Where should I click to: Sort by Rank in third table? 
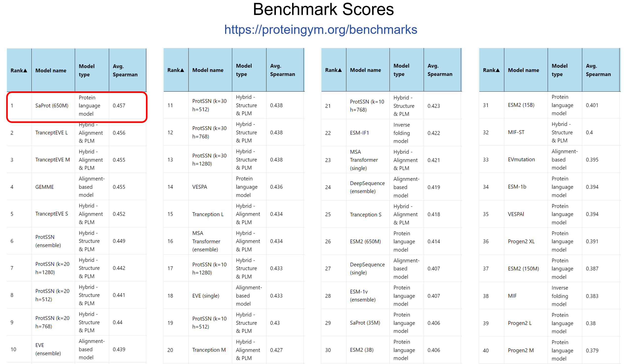point(333,70)
